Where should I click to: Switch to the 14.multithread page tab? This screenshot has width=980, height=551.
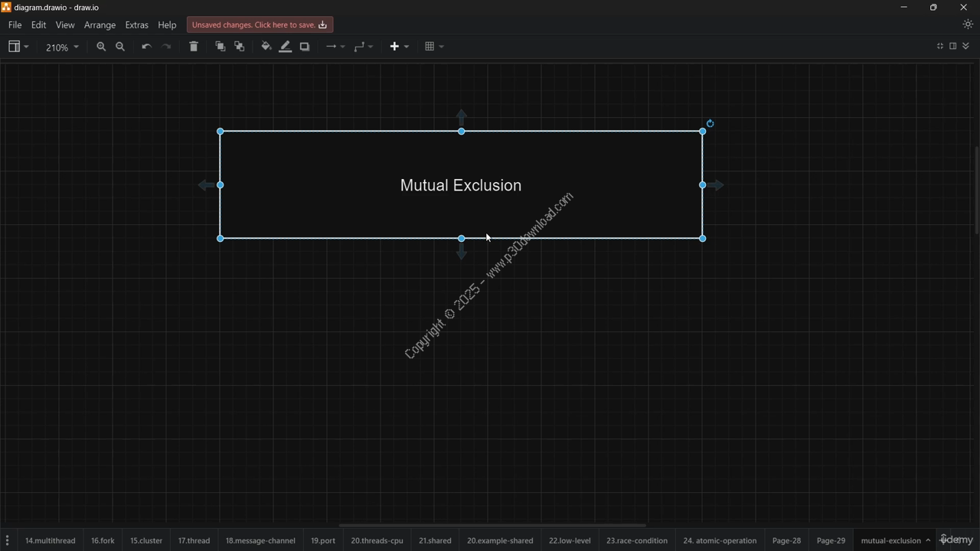pos(51,540)
